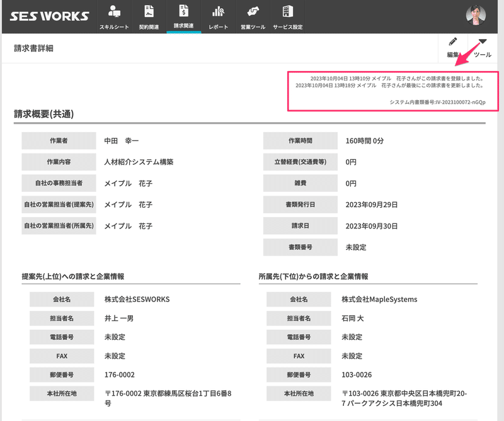Click the last updated 13時18分 line
This screenshot has width=504, height=421.
point(389,86)
